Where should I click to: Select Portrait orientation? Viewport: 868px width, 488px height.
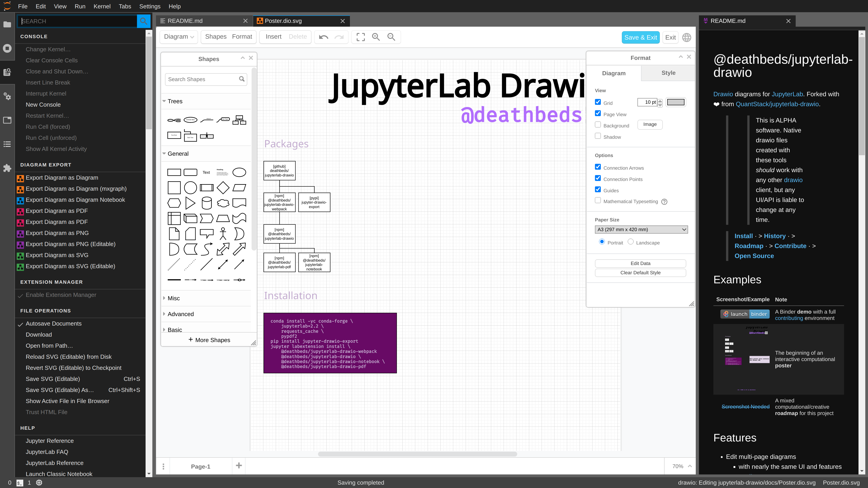point(602,242)
